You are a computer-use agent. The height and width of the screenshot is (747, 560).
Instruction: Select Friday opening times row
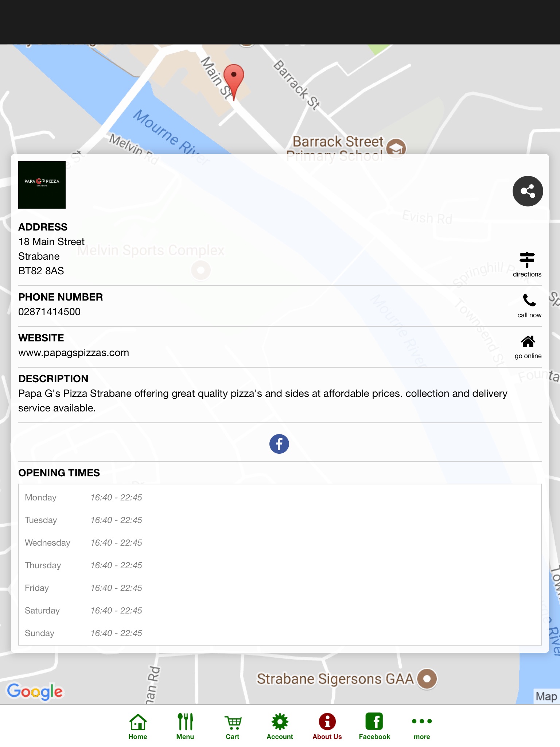pos(280,588)
